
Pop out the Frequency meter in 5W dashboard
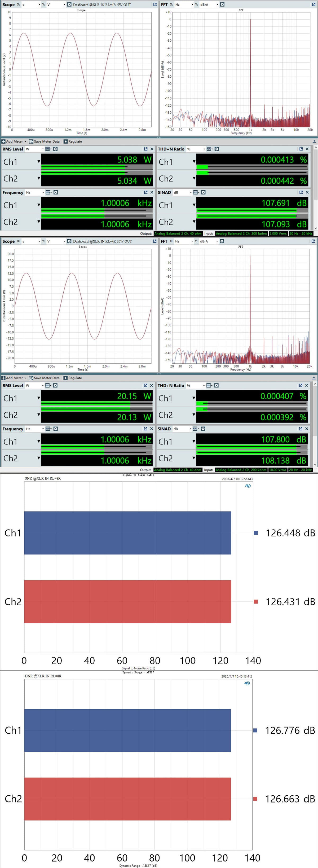[145, 192]
